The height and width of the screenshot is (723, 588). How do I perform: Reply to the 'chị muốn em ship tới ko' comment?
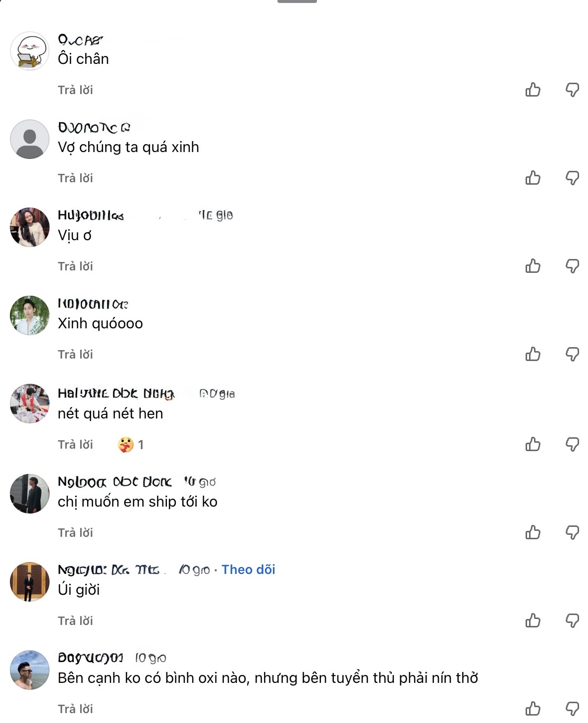point(75,532)
